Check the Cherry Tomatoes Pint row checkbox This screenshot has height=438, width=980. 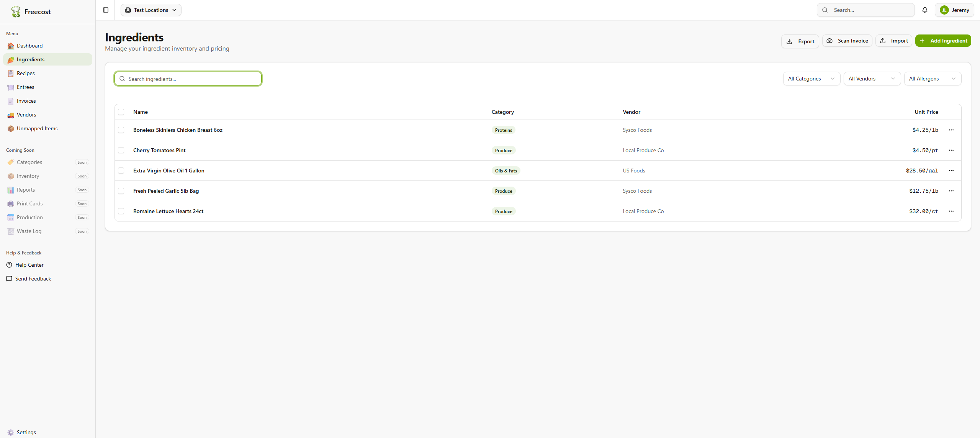click(x=121, y=150)
